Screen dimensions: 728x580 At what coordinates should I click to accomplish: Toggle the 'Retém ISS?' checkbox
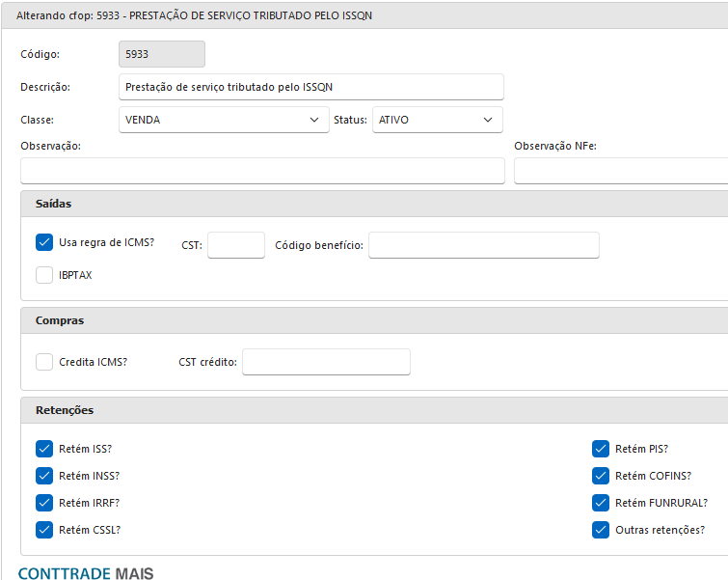[44, 449]
